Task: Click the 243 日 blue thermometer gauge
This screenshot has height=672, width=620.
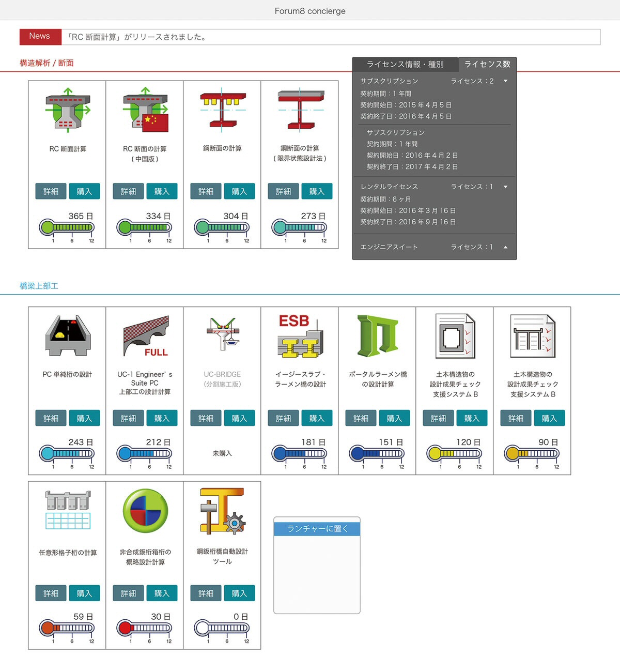Action: [67, 453]
